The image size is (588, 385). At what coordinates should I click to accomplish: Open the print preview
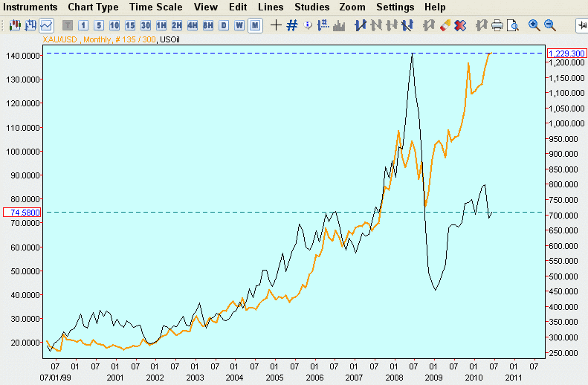(513, 25)
